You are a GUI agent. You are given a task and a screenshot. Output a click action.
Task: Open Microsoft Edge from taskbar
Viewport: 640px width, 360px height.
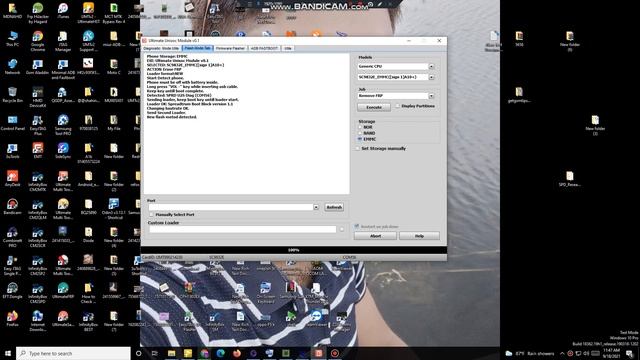click(x=220, y=353)
